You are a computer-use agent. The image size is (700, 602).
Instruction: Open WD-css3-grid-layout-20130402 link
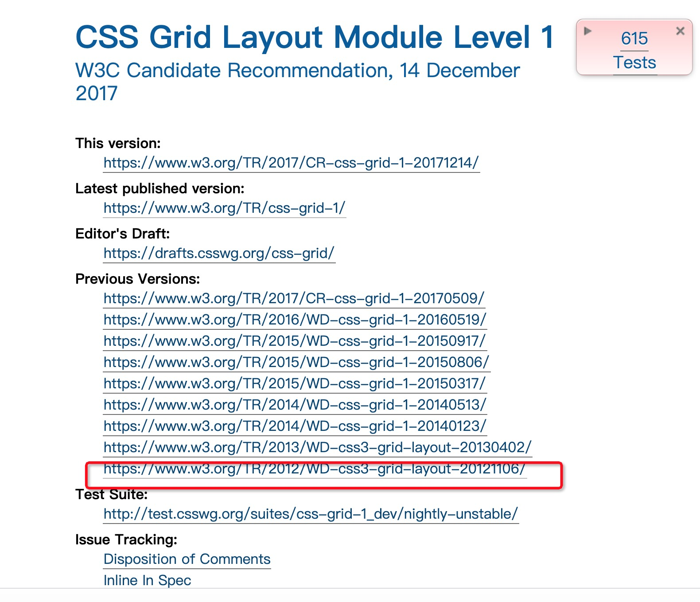coord(317,447)
